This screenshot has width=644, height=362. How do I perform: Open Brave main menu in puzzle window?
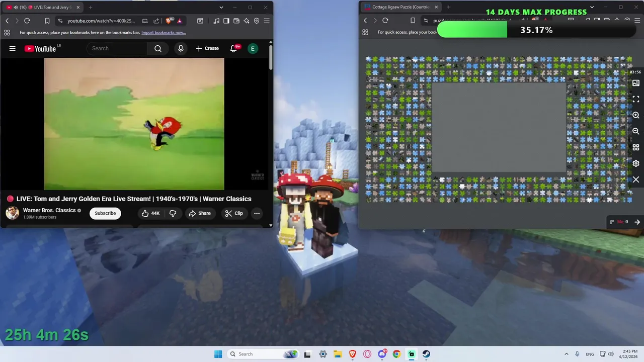(637, 21)
